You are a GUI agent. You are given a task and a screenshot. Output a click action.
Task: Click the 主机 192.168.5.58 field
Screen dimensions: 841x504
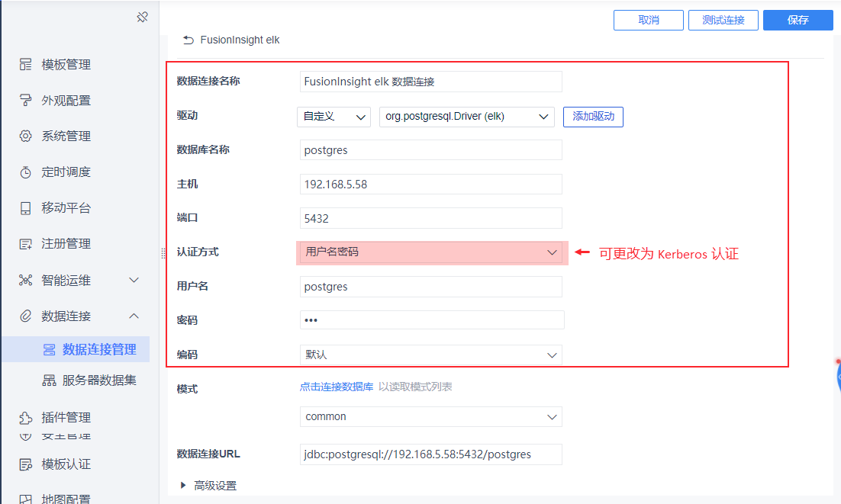tap(430, 185)
